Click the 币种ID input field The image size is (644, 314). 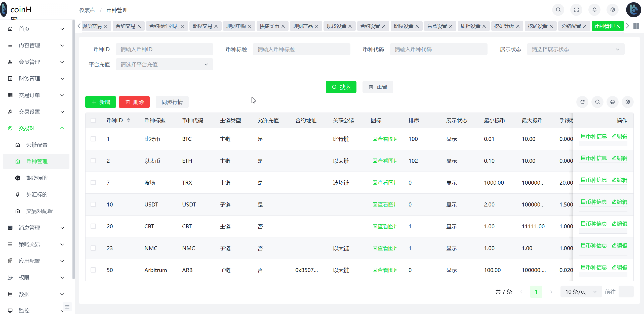[164, 49]
